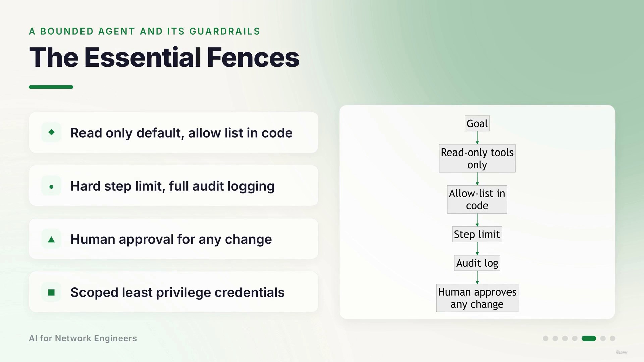The height and width of the screenshot is (362, 644).
Task: Click the Hard step limit, full audit logging card
Action: (173, 186)
